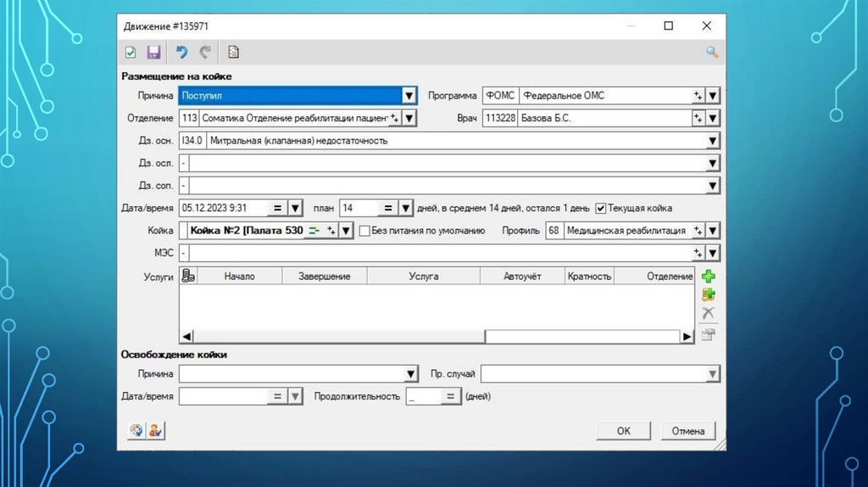Click the Отмена button

click(x=688, y=431)
